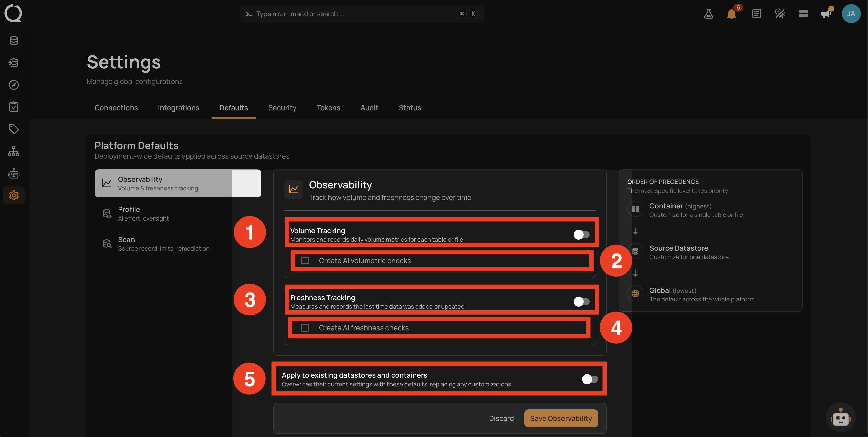The width and height of the screenshot is (868, 437).
Task: Check Create AI volumetric checks
Action: point(305,261)
